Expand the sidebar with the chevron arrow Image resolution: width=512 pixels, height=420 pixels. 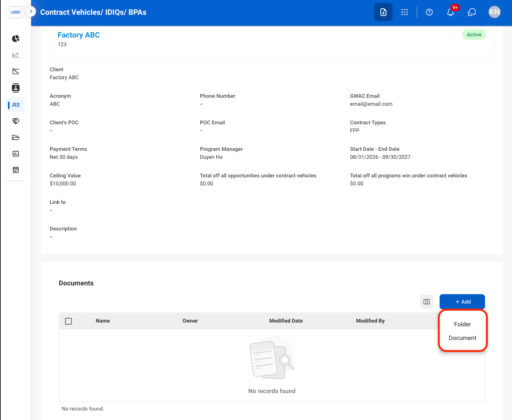(x=31, y=12)
